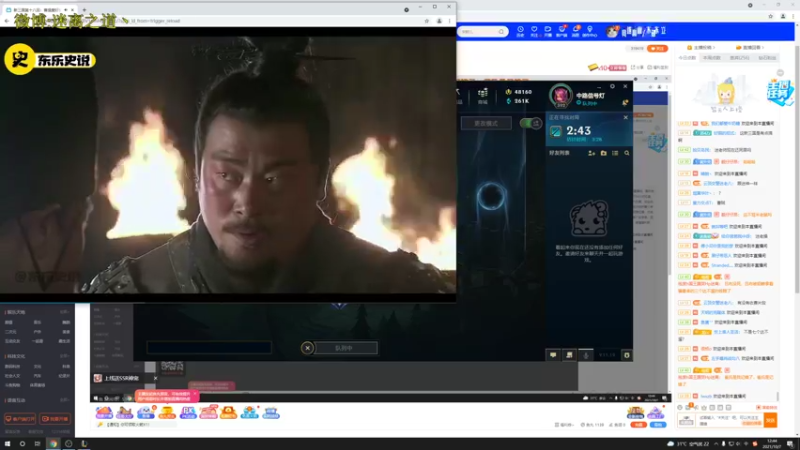Screen dimensions: 800x450
Task: Expand all of 科技文化 category in sidebar
Action: pos(64,356)
